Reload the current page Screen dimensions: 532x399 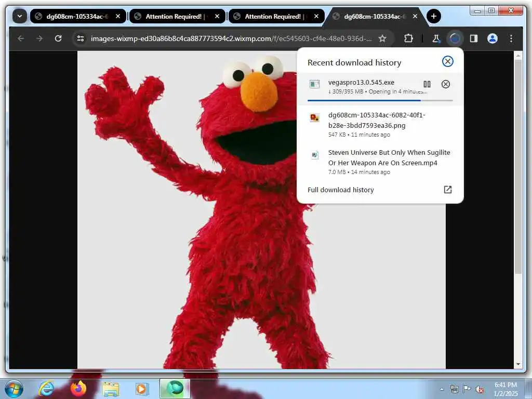(x=58, y=38)
